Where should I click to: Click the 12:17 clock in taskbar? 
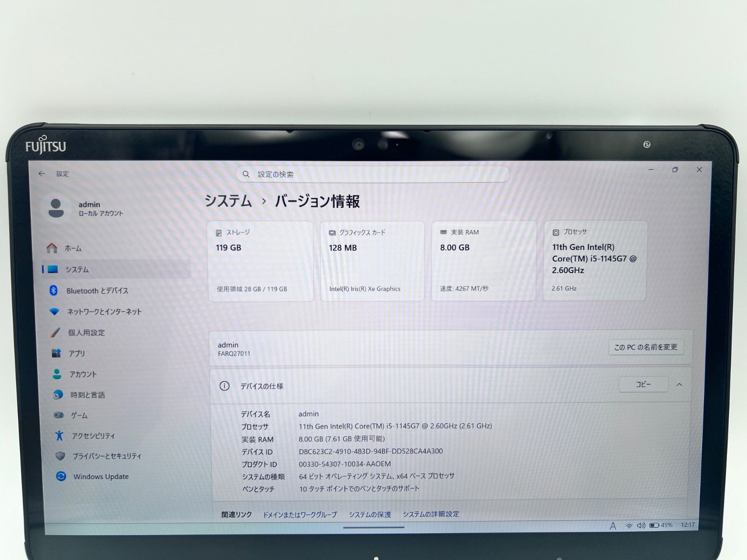pos(688,525)
